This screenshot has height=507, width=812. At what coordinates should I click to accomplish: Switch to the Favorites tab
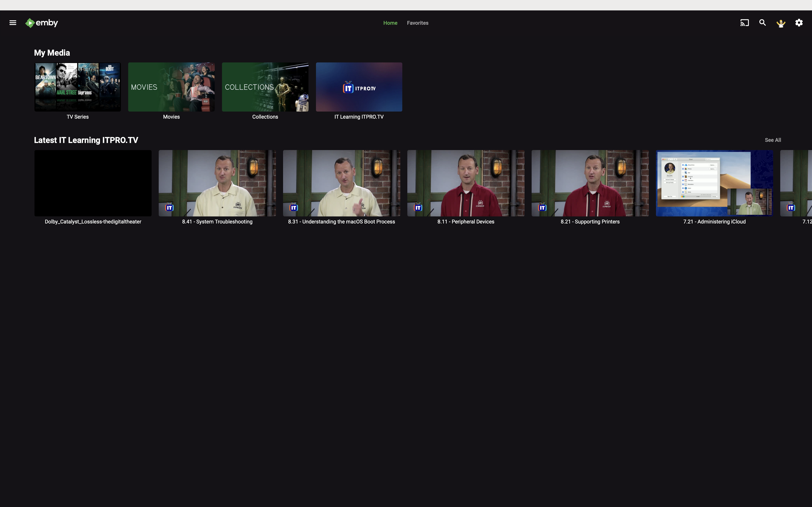coord(417,23)
